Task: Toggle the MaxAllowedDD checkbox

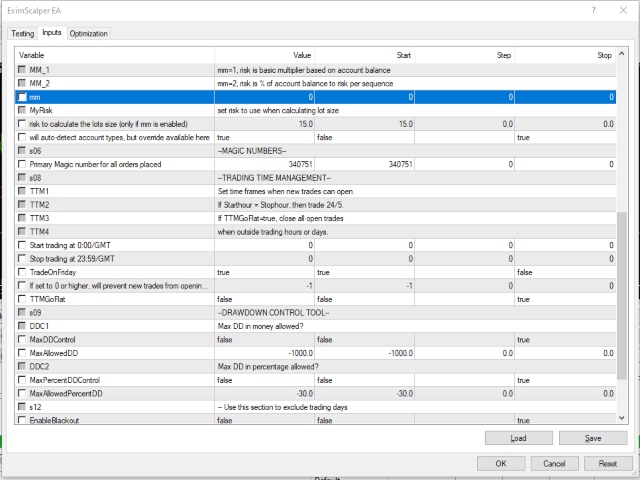Action: (22, 353)
